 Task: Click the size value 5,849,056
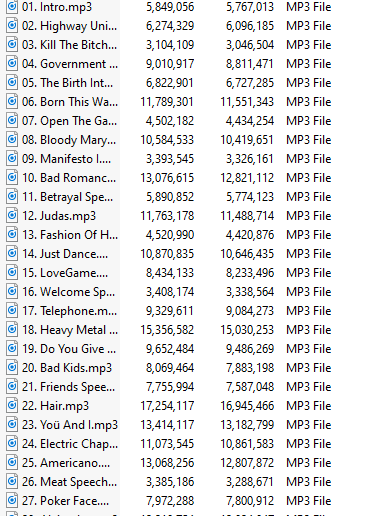[170, 7]
